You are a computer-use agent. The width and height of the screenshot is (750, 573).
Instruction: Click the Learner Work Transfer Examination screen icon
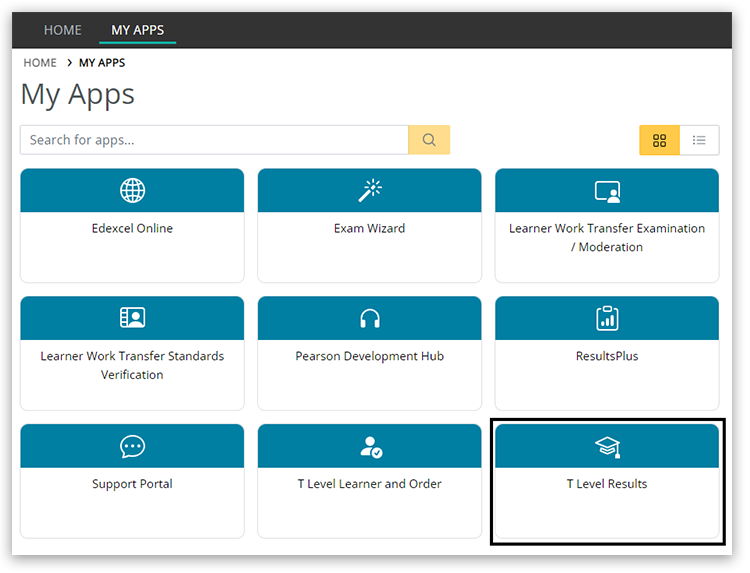[x=607, y=190]
